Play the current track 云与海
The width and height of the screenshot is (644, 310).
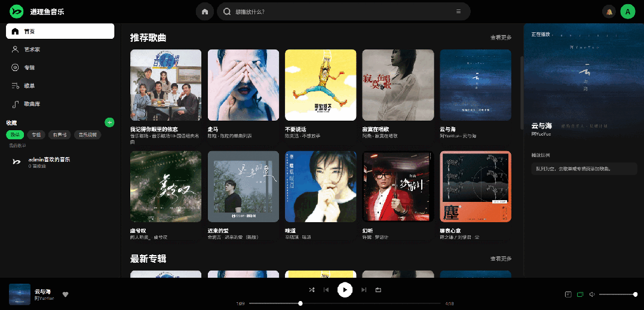pos(345,290)
